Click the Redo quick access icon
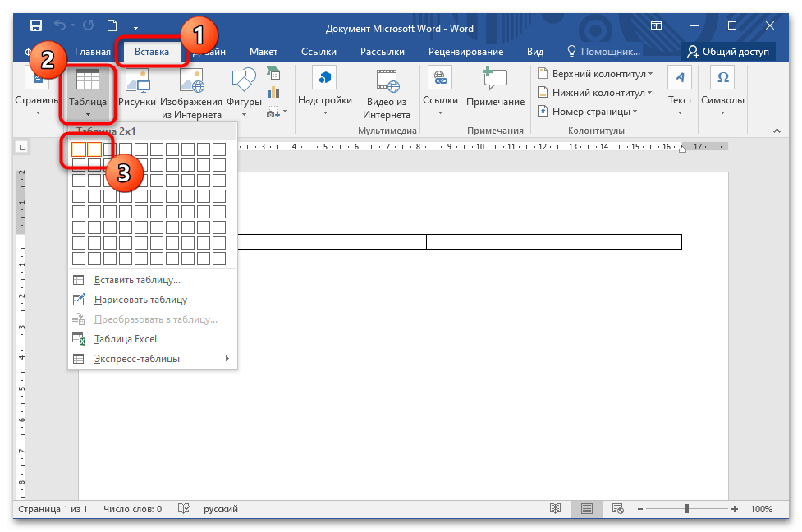The image size is (802, 532). 89,25
